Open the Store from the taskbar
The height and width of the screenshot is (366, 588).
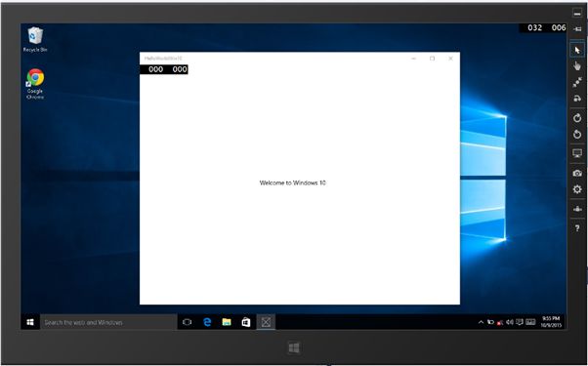[x=246, y=322]
